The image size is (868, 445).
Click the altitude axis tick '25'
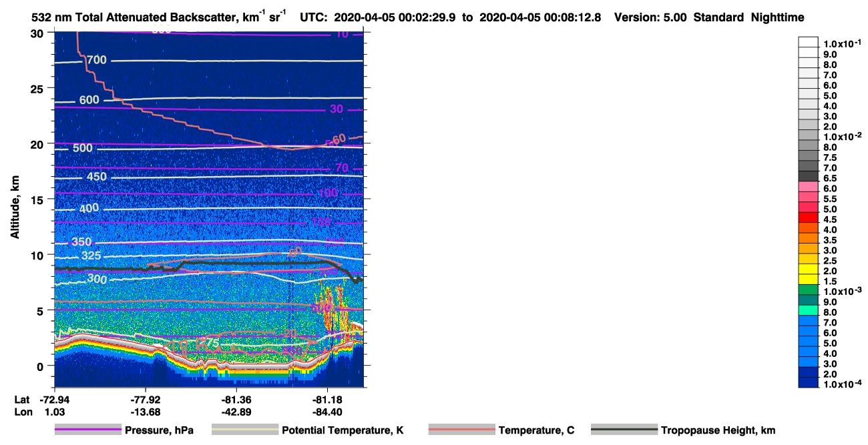click(x=39, y=88)
